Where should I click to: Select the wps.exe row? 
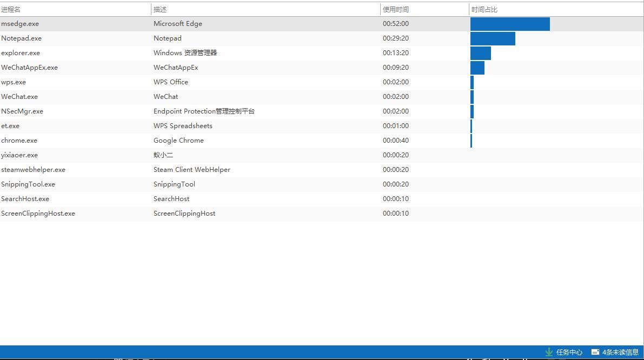tap(14, 82)
